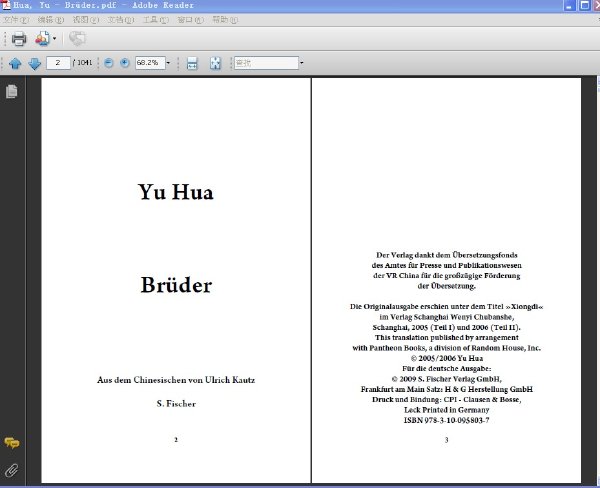Click the 'im Verlag Schanghai Wenyi Chubanshe' line

(x=447, y=317)
